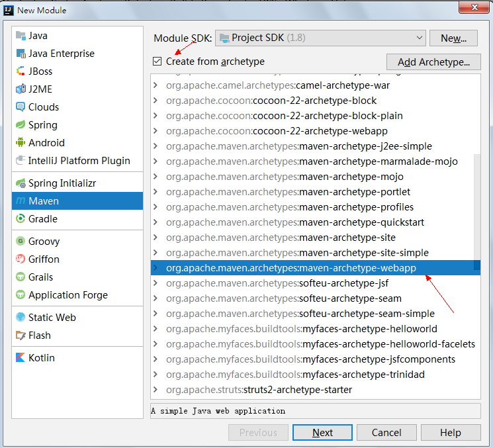Select maven-archetype-marmalade-mojo row
The width and height of the screenshot is (493, 448).
click(316, 161)
